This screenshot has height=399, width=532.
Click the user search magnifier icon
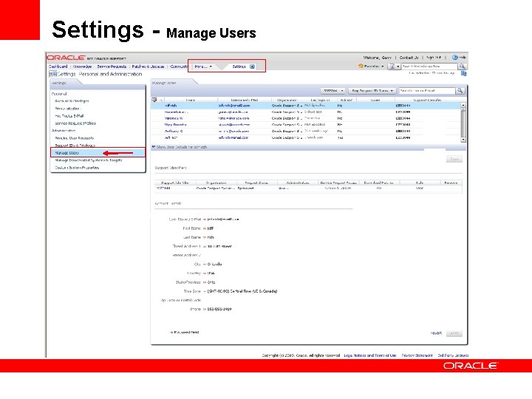pyautogui.click(x=460, y=91)
